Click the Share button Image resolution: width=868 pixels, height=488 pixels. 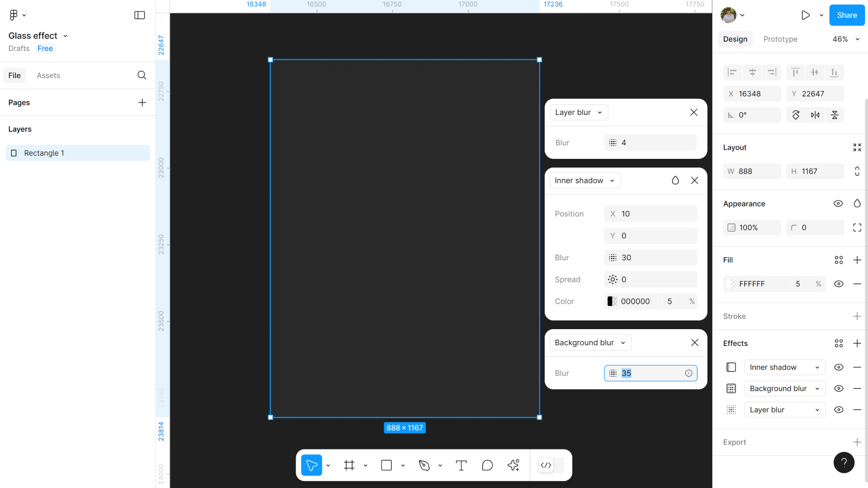click(x=846, y=15)
